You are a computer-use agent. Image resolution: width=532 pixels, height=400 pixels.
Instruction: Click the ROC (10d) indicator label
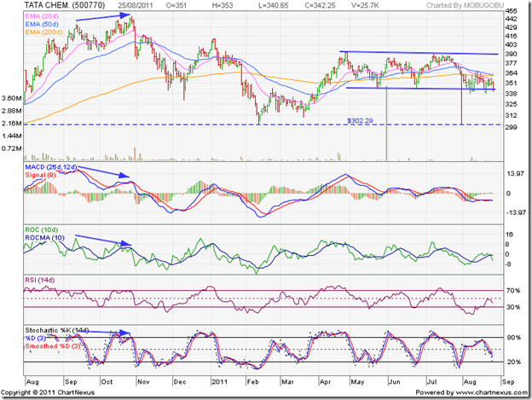42,230
